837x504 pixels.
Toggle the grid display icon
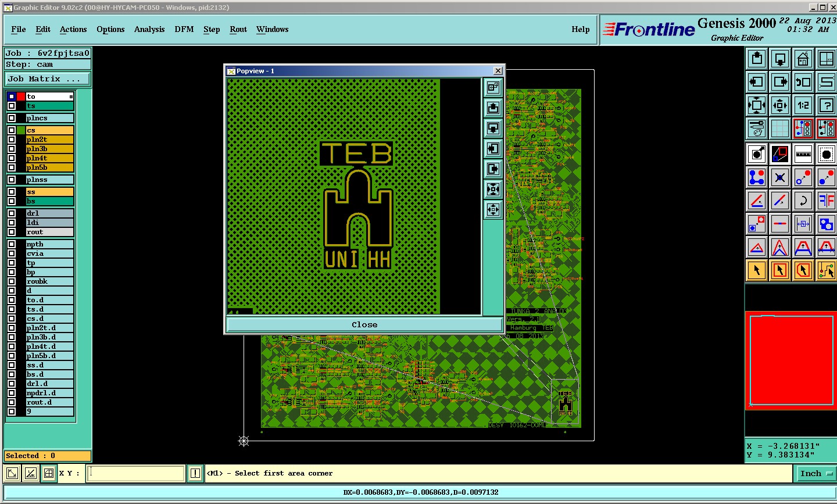point(780,128)
